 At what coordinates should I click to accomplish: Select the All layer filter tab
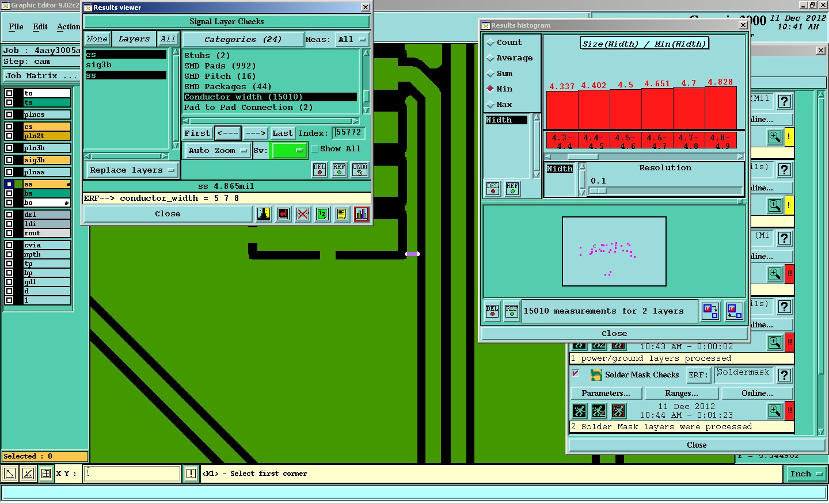click(x=168, y=39)
